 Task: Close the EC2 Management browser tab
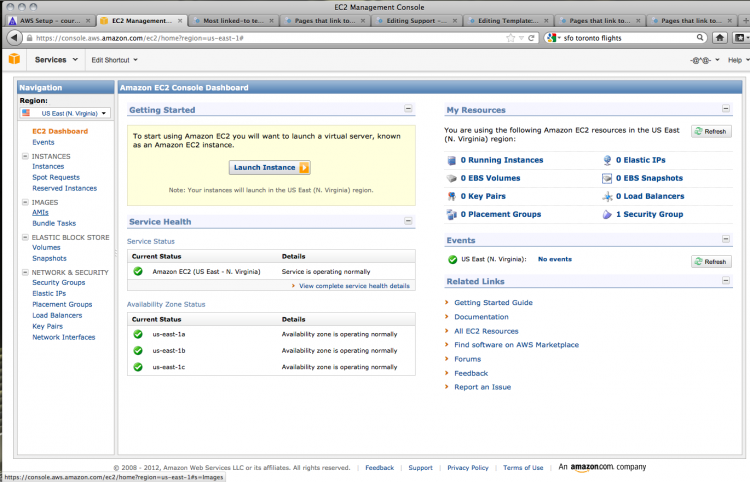click(180, 21)
